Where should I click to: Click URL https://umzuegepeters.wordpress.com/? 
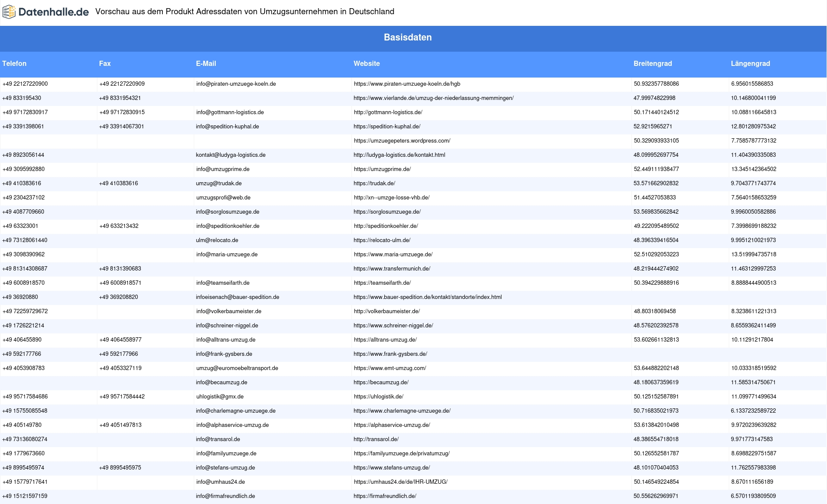pyautogui.click(x=402, y=141)
